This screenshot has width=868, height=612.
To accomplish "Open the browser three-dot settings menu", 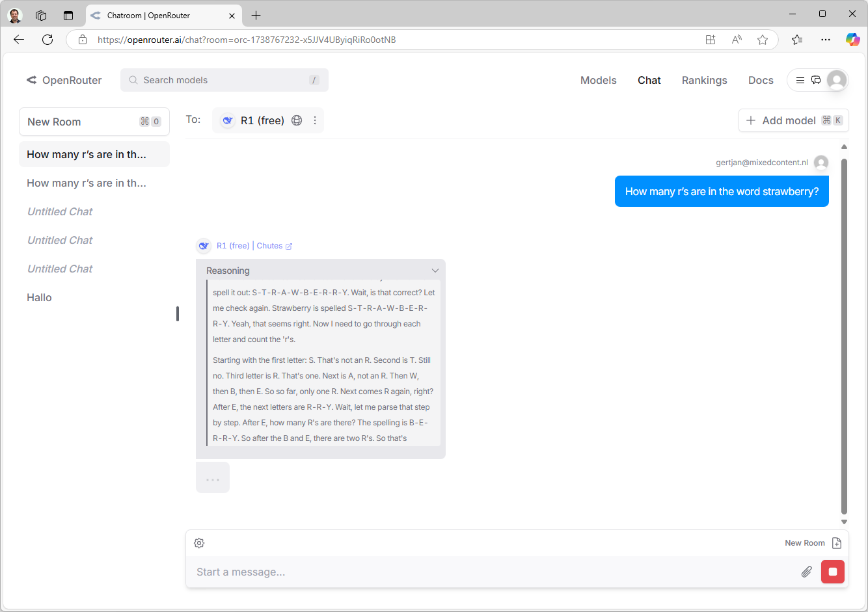I will (x=826, y=40).
